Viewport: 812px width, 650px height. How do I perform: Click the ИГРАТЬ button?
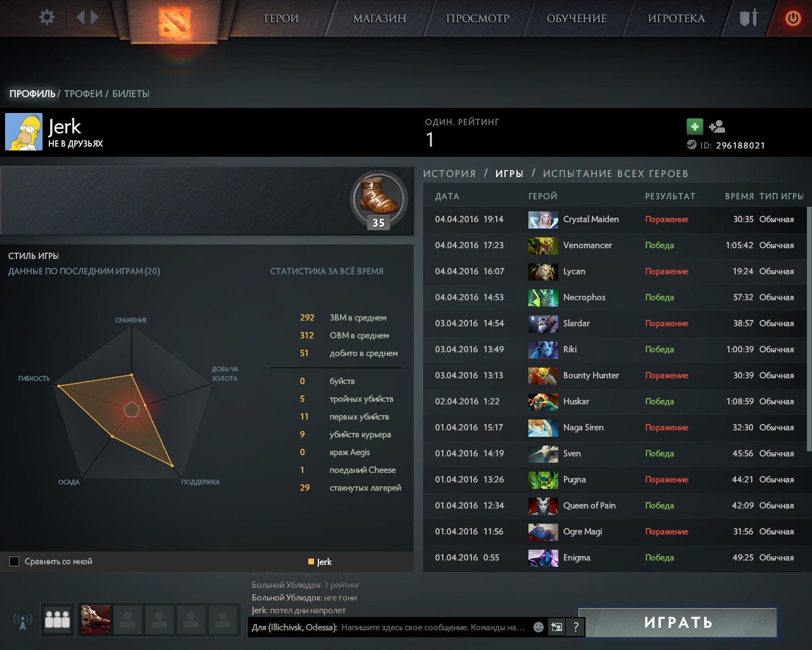(x=678, y=623)
